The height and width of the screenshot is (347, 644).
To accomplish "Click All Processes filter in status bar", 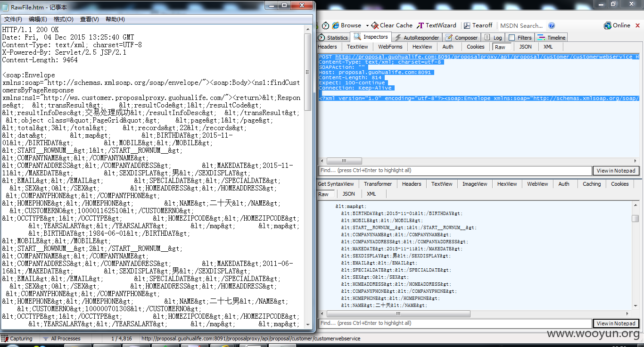I will pos(62,339).
